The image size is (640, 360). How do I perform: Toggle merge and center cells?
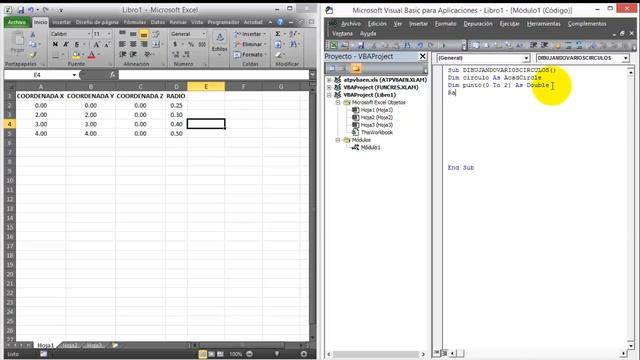[x=156, y=44]
